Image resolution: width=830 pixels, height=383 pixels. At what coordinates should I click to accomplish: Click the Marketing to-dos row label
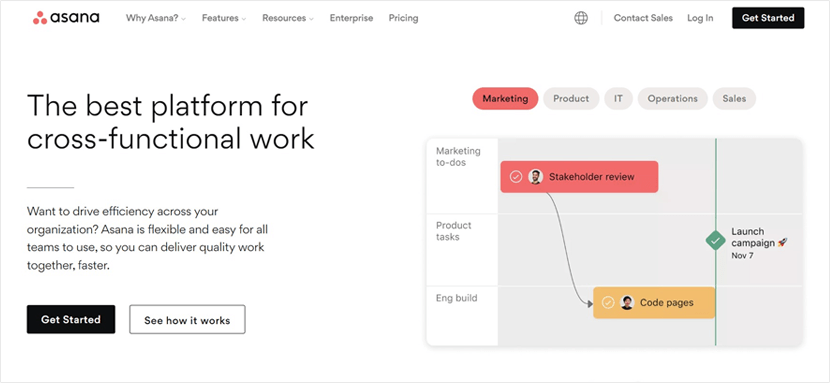[458, 157]
